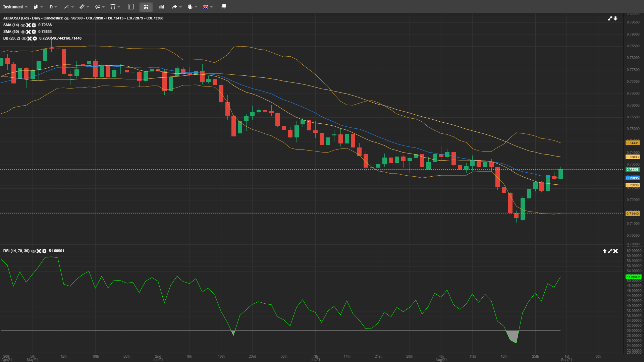Click the 0.73833 SMA 50 price label
This screenshot has height=362, width=644.
[x=633, y=157]
